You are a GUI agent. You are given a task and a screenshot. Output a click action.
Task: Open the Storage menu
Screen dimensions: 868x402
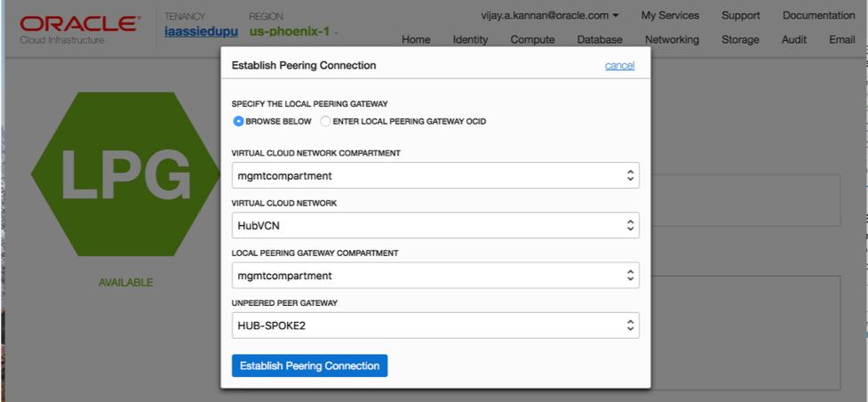click(x=740, y=39)
